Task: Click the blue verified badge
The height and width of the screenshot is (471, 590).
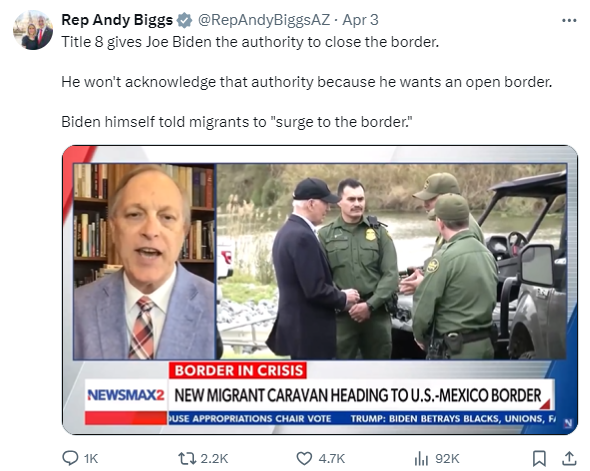Action: point(184,20)
